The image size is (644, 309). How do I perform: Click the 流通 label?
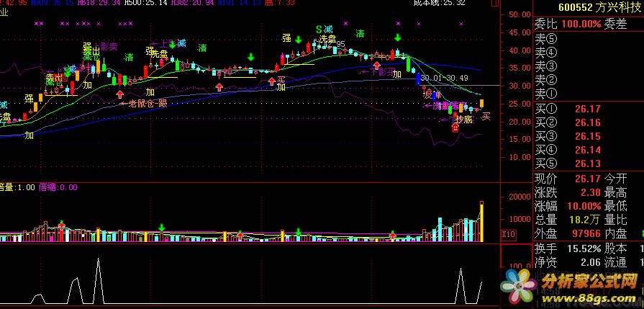coord(616,262)
